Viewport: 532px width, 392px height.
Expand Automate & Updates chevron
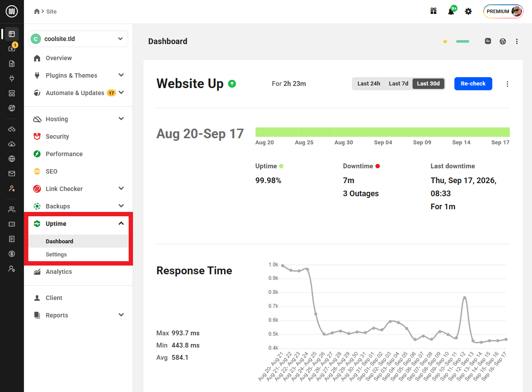pos(121,92)
